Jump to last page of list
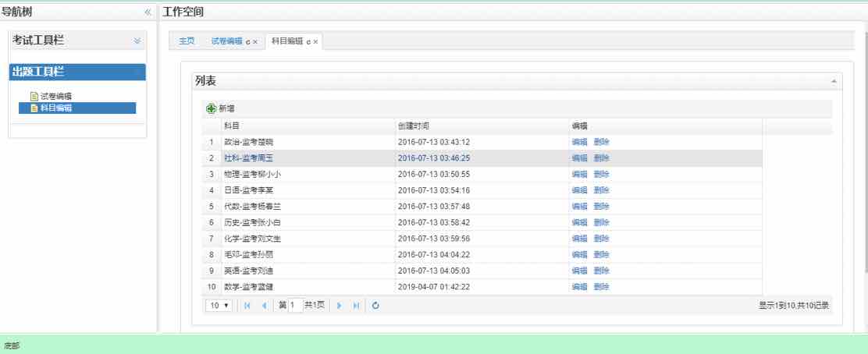868x354 pixels. tap(357, 306)
